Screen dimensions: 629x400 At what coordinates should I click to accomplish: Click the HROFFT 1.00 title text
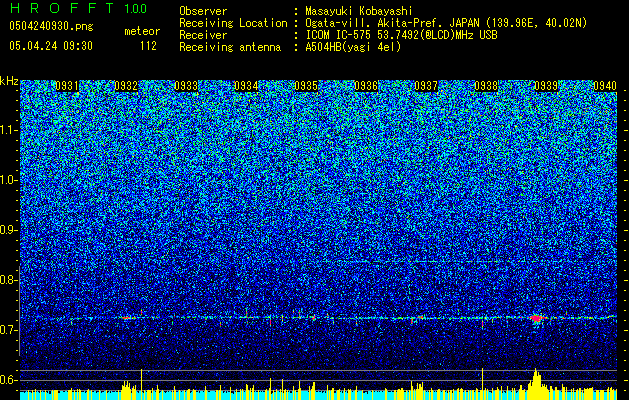click(78, 8)
